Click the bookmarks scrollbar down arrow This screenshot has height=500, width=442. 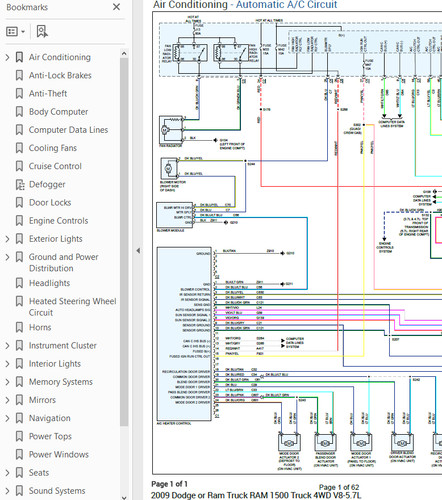124,497
